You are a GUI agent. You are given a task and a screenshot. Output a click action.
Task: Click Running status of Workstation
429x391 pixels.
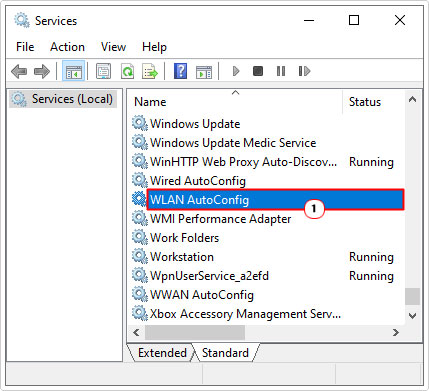[x=371, y=257]
